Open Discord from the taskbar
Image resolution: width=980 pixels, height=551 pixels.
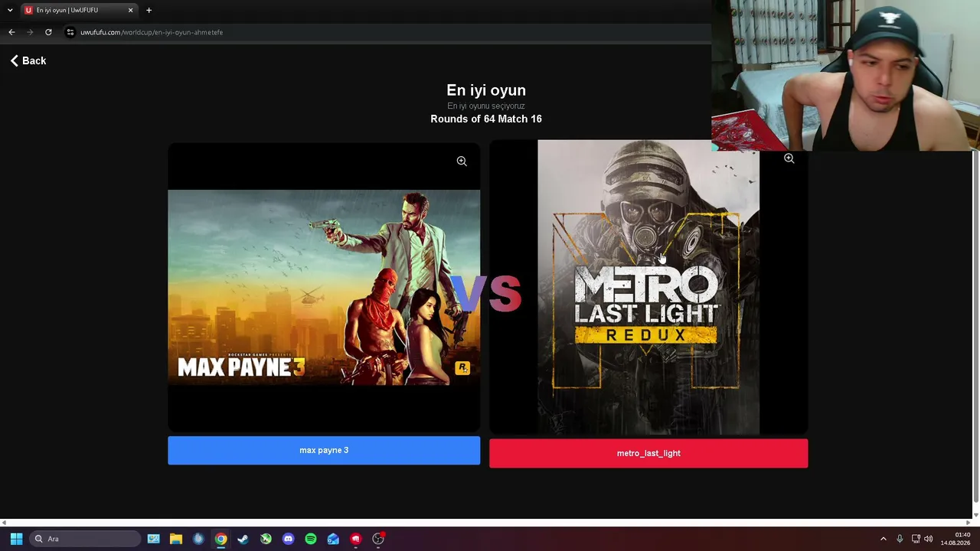tap(288, 539)
